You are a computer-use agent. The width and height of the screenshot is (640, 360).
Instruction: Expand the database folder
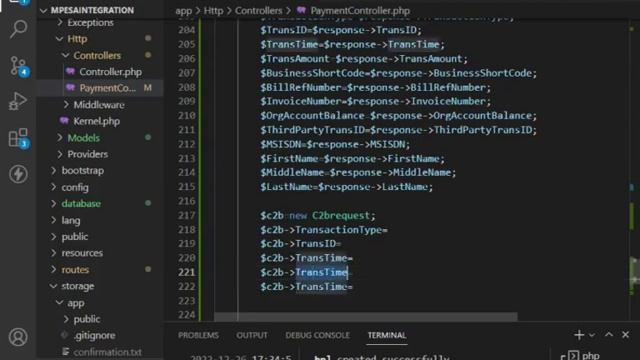[x=53, y=203]
